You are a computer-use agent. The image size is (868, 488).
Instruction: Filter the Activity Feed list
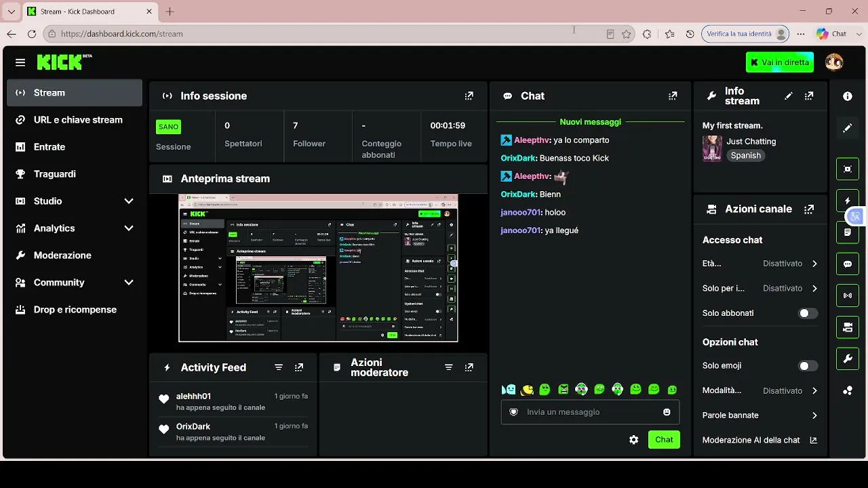279,367
